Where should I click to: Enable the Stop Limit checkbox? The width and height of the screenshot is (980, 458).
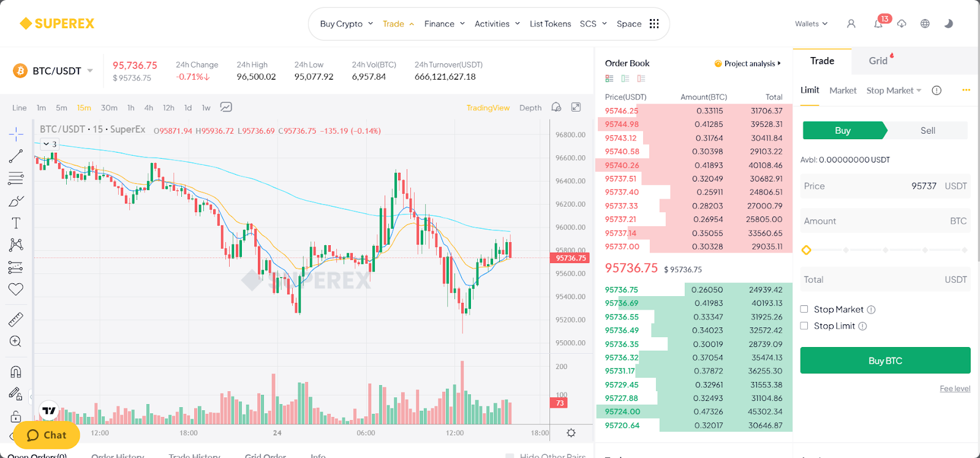click(x=804, y=326)
